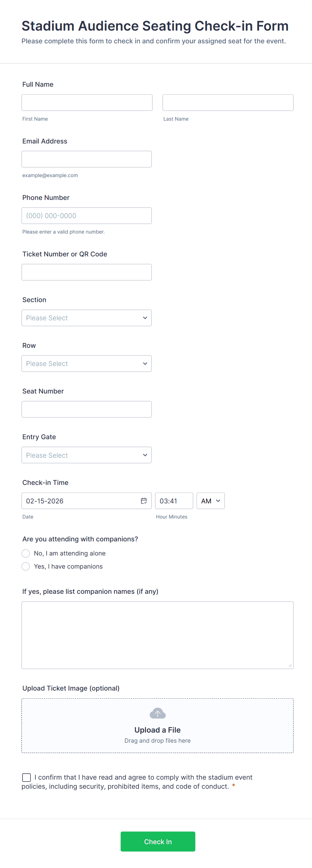Open the Section dropdown

[x=87, y=318]
